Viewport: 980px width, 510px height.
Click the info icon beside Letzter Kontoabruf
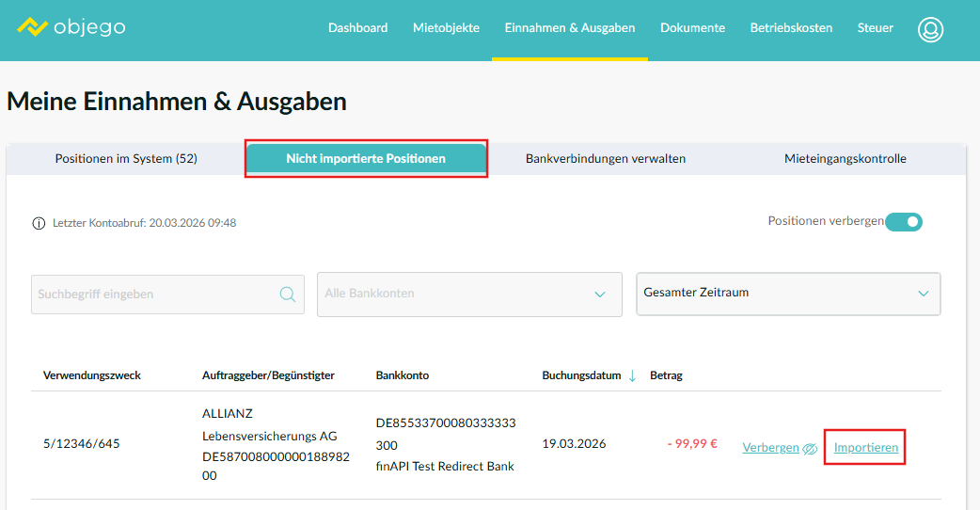tap(39, 223)
